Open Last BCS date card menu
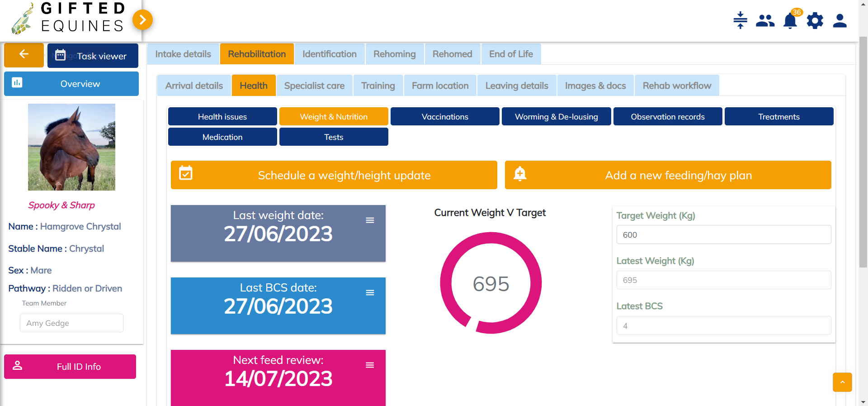The width and height of the screenshot is (868, 406). 370,293
